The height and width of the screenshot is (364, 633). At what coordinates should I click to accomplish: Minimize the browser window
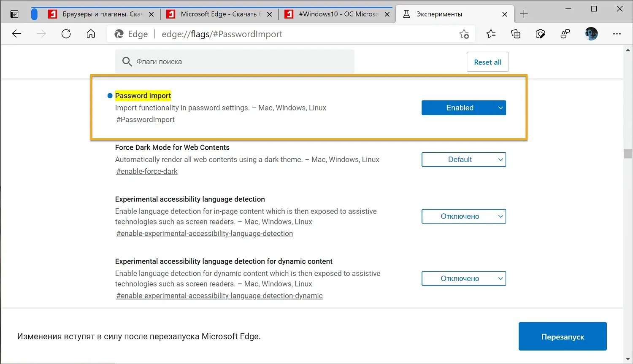coord(568,9)
